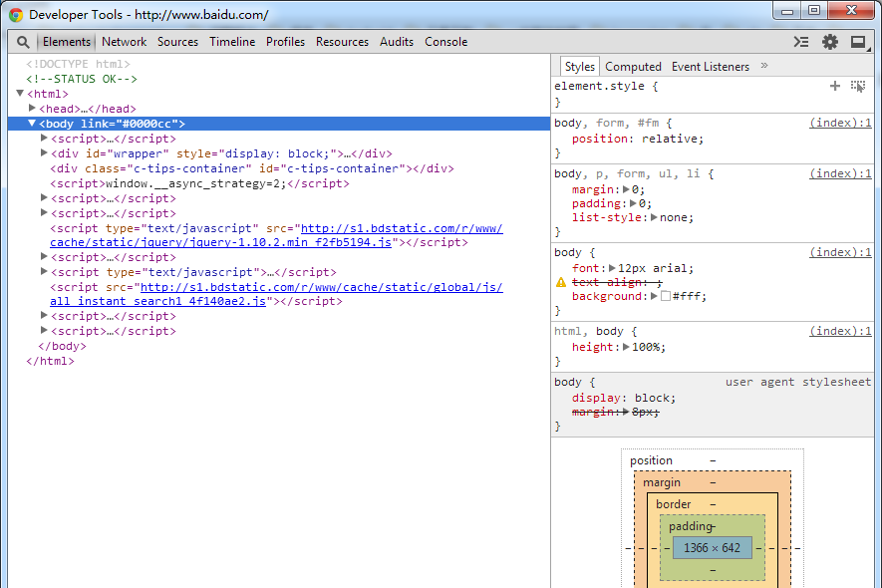Click the position: relative value
The image size is (882, 588).
pos(672,139)
